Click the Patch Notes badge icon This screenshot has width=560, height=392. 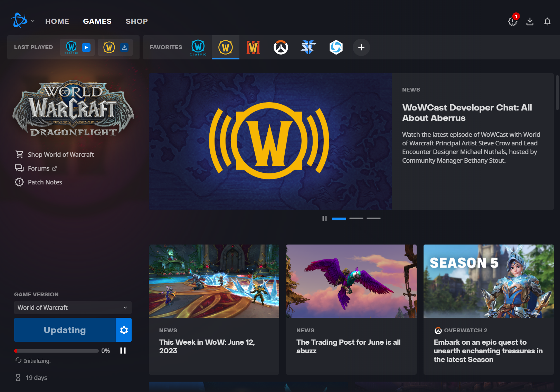coord(19,182)
